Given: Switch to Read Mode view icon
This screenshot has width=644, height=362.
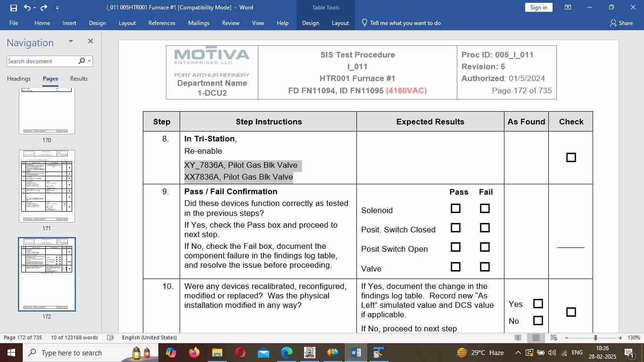Looking at the screenshot, I should [518, 337].
